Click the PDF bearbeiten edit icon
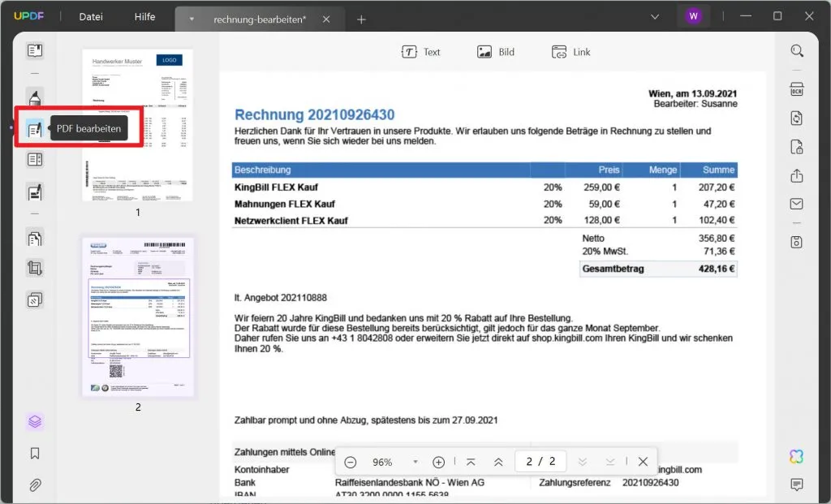831x504 pixels. coord(35,129)
